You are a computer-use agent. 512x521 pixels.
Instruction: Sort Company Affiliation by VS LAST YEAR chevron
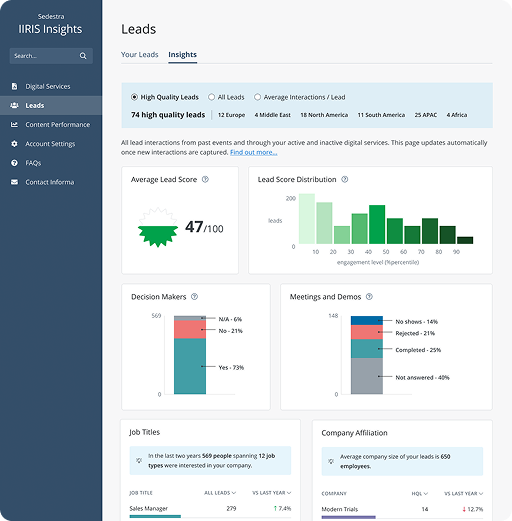[481, 493]
